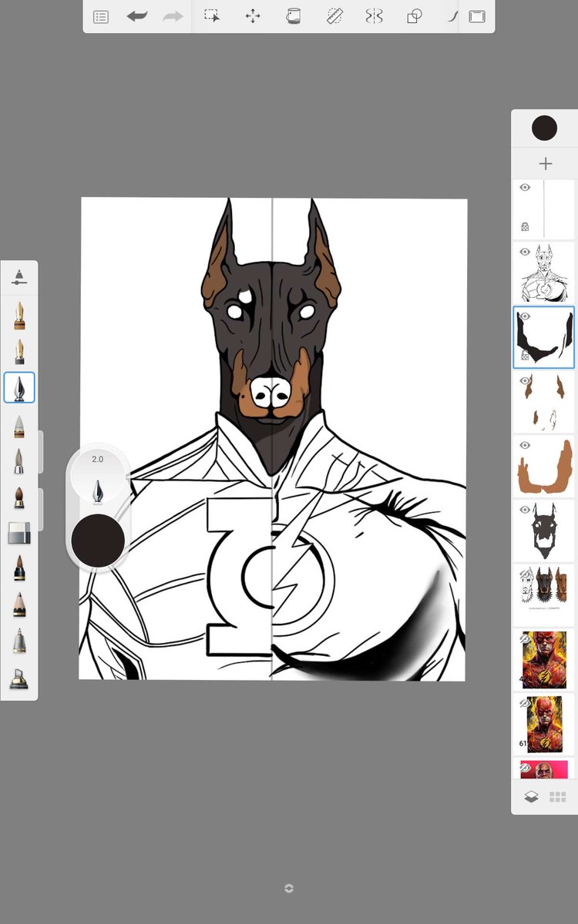Pick the paintbrush with black ferrule
The width and height of the screenshot is (578, 924).
pyautogui.click(x=19, y=569)
